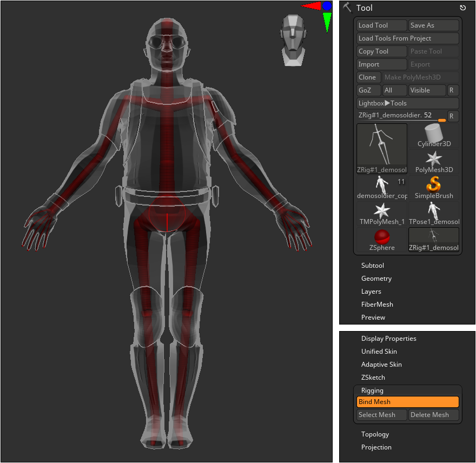Viewport: 476px width, 463px height.
Task: Expand the Subtool section
Action: [373, 266]
